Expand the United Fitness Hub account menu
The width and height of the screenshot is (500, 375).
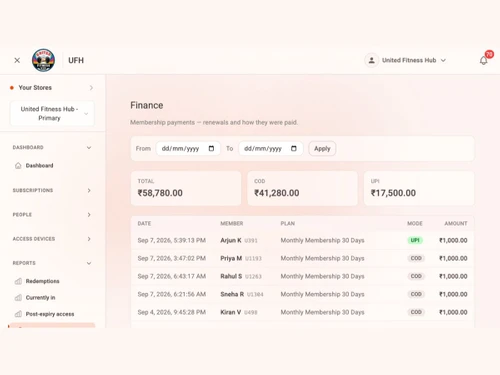click(x=413, y=60)
